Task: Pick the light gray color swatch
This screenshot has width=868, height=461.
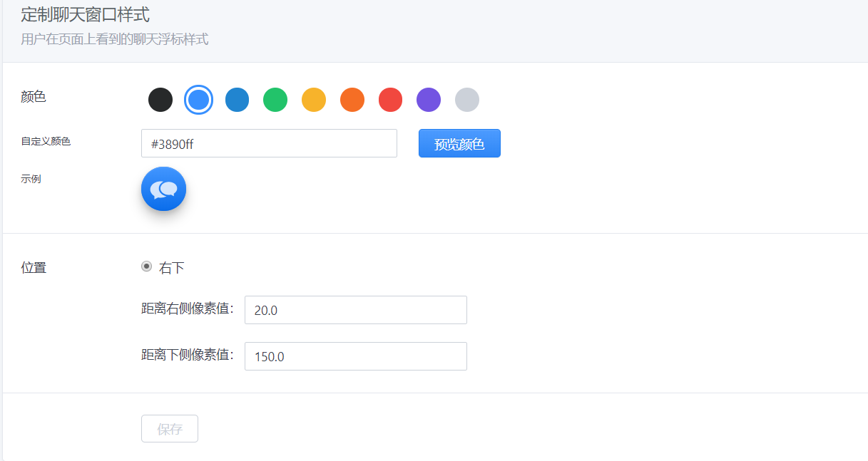Action: (x=467, y=100)
